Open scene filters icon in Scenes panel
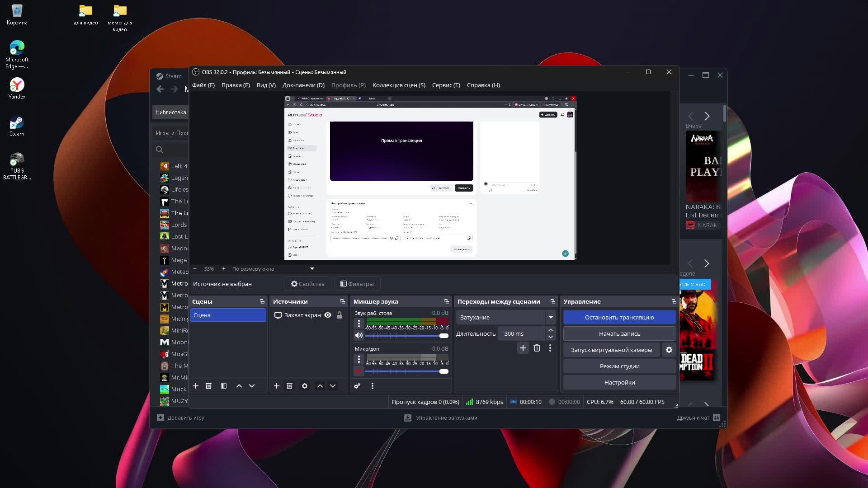The image size is (868, 488). click(224, 386)
